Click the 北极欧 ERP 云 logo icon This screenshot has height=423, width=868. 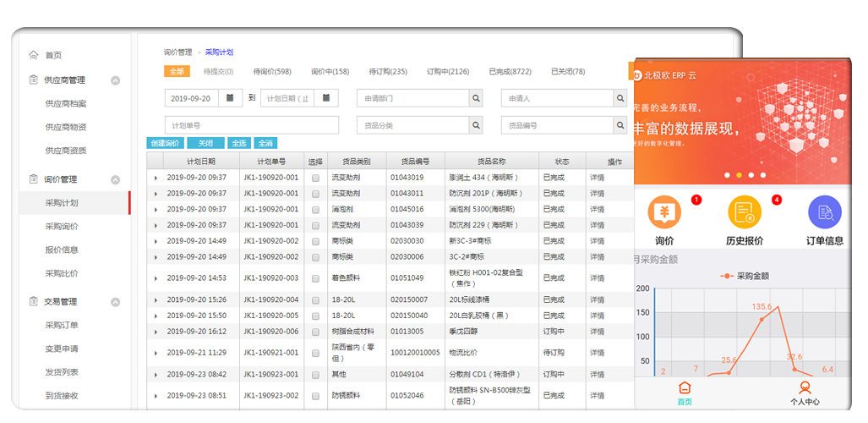click(x=638, y=75)
